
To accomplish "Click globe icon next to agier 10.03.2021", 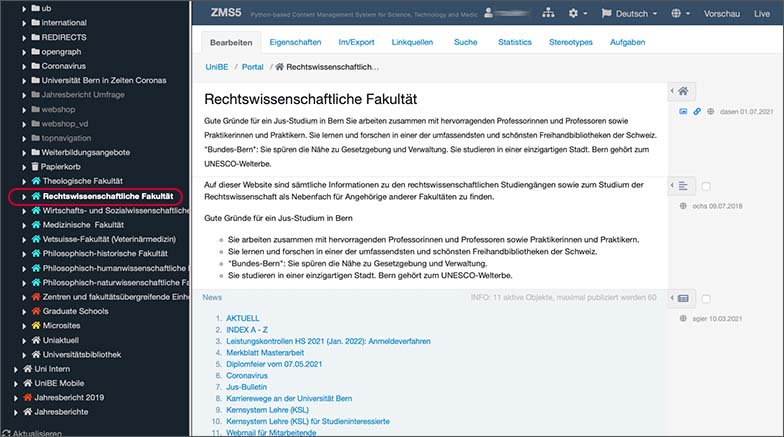I will tap(683, 318).
